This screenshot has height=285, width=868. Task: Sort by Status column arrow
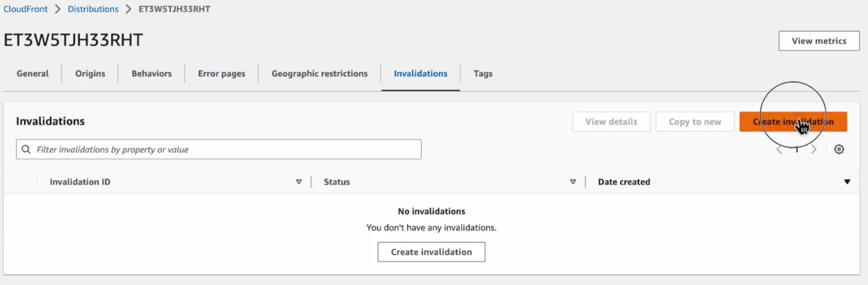tap(573, 182)
